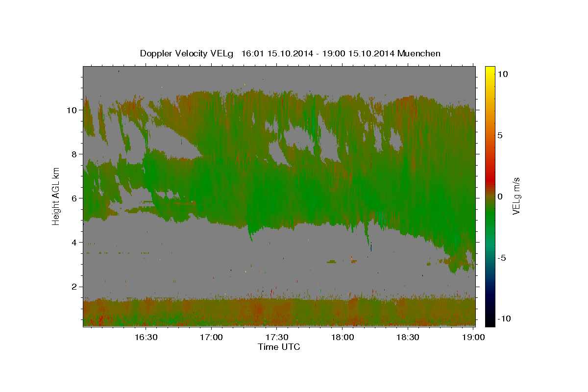Click the yellow top of the colorbar
Screen dimensions: 588x392
490,70
